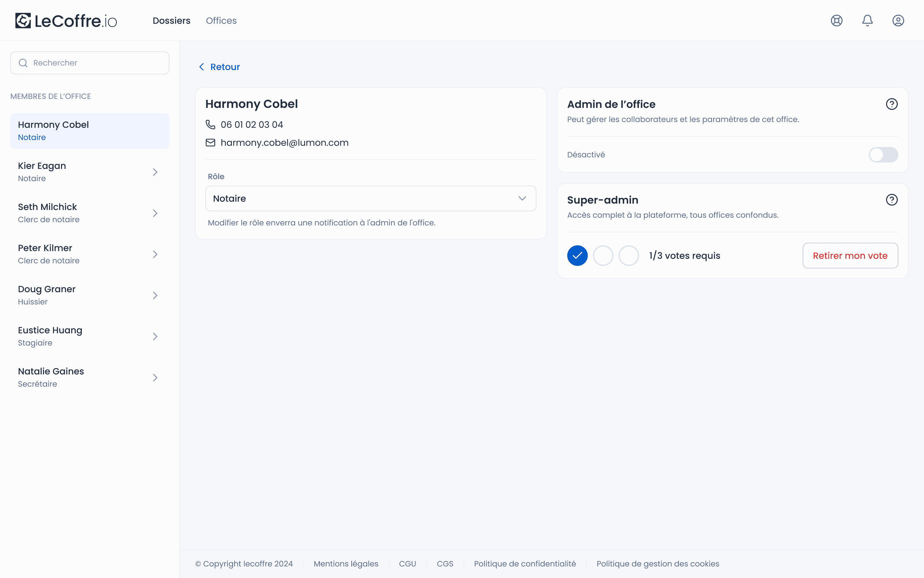Open the user profile icon
Viewport: 924px width, 578px height.
click(898, 21)
